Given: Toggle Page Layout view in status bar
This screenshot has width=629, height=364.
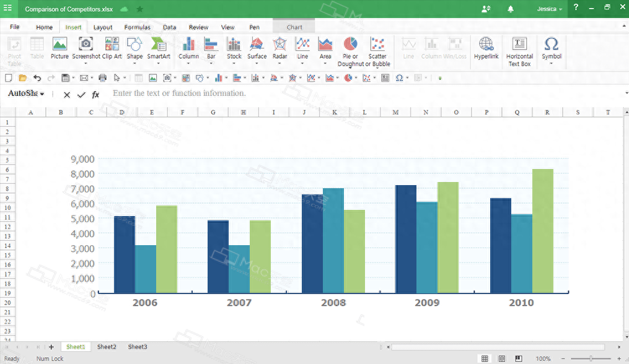Looking at the screenshot, I should [501, 358].
